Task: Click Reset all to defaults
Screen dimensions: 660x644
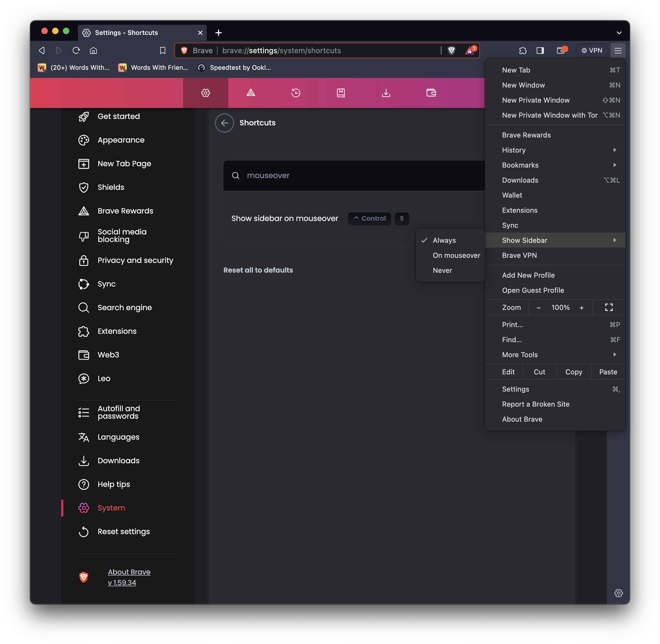Action: tap(258, 270)
